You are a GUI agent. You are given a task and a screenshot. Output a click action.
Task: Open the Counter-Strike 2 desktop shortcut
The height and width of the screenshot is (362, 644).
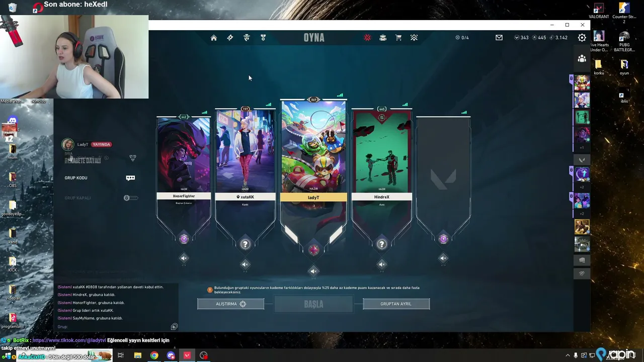point(624,13)
